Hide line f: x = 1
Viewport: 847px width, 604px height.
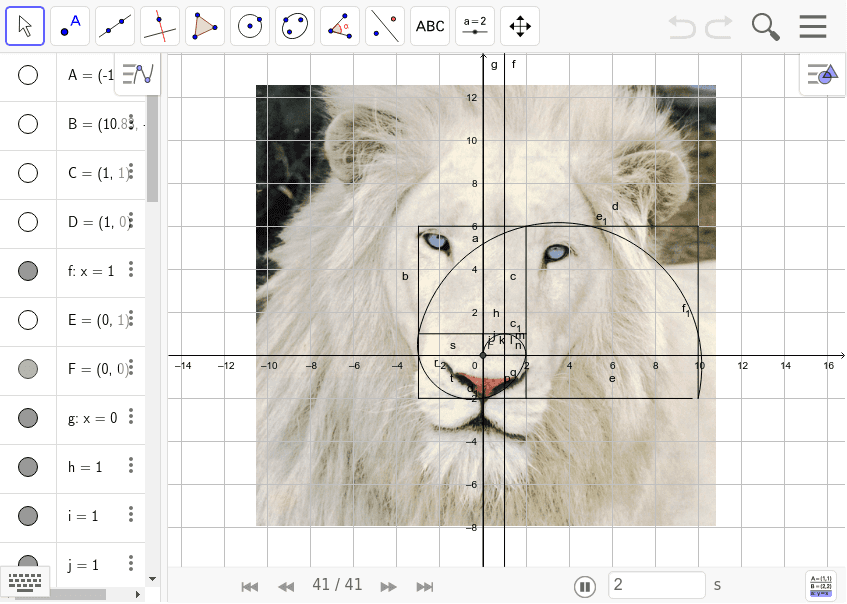(28, 271)
